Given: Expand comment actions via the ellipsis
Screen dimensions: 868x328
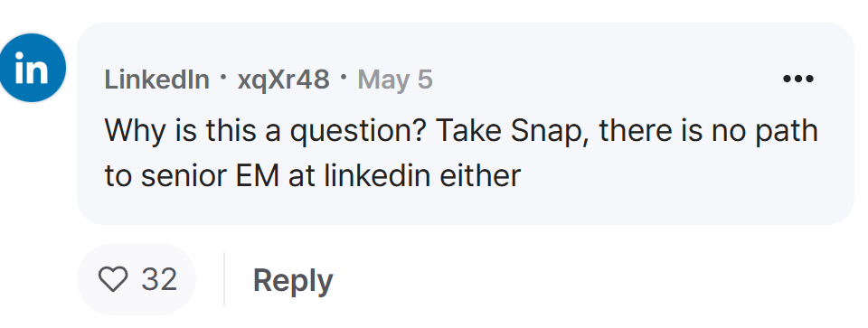Looking at the screenshot, I should point(797,80).
